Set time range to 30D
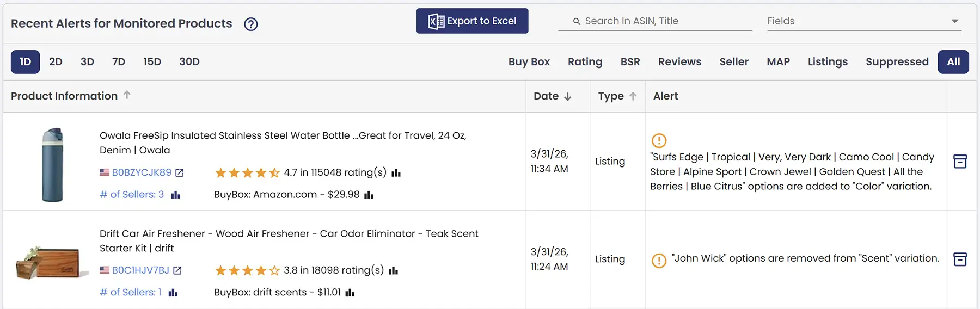 pos(189,62)
